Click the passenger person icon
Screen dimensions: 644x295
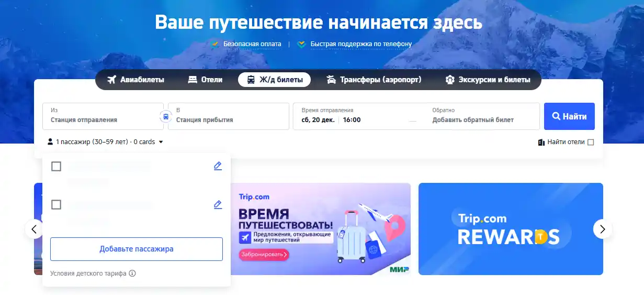coord(50,142)
